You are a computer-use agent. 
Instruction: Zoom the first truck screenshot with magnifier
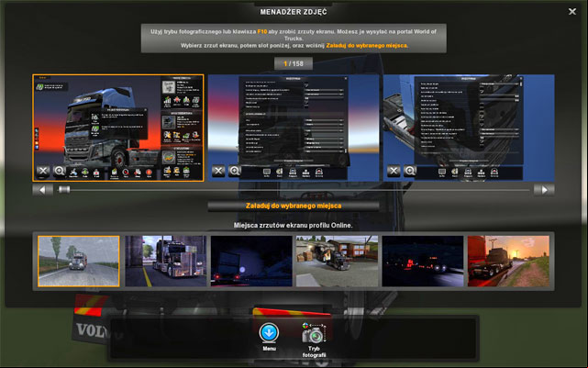[60, 172]
